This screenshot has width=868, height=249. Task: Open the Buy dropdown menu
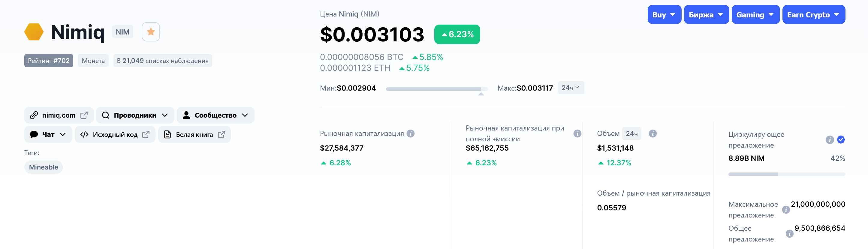664,14
